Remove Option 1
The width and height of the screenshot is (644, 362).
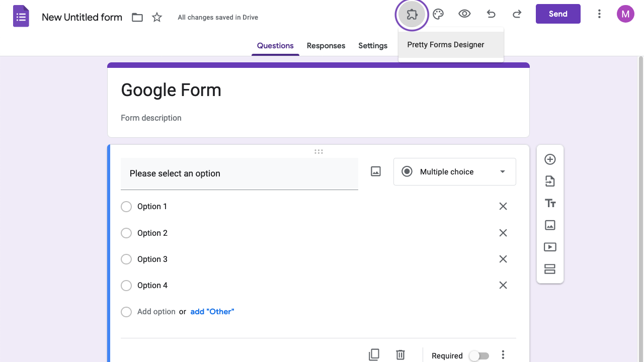(x=503, y=206)
